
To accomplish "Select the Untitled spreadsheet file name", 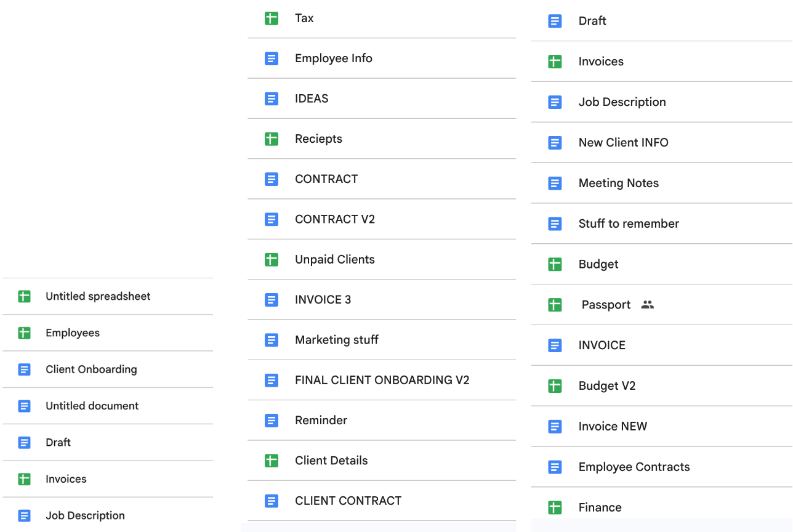I will [99, 296].
